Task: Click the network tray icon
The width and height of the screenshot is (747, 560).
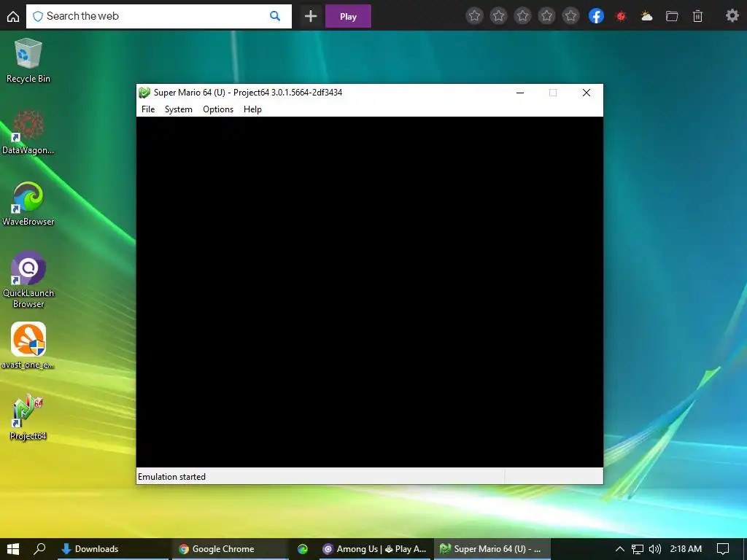Action: 638,549
